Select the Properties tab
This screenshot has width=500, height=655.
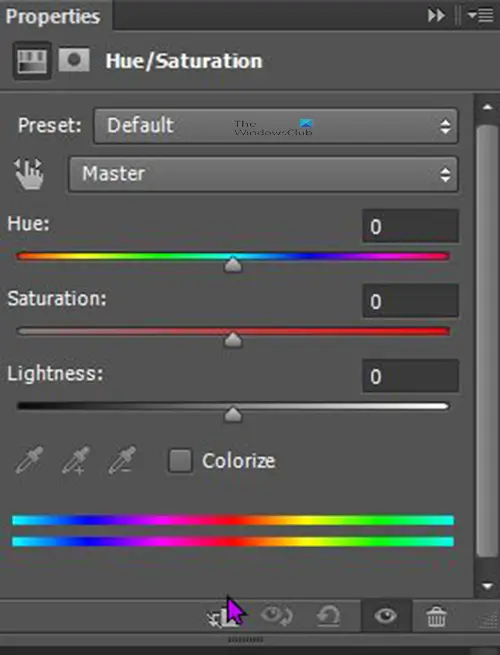coord(53,16)
